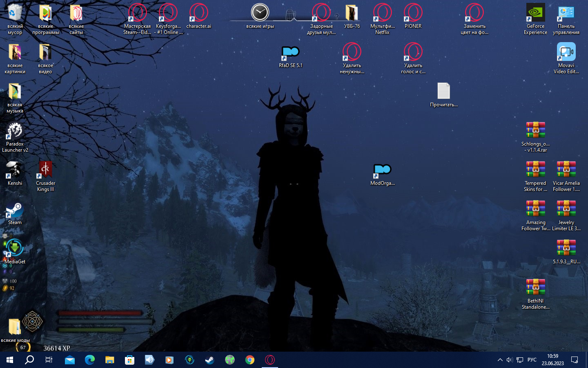Open network settings in the tray
Screen dimensions: 588x368
[520, 360]
